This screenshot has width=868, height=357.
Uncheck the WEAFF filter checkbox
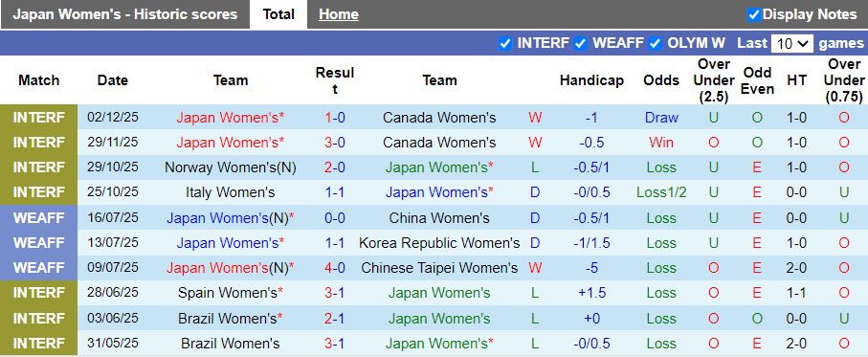tap(580, 44)
